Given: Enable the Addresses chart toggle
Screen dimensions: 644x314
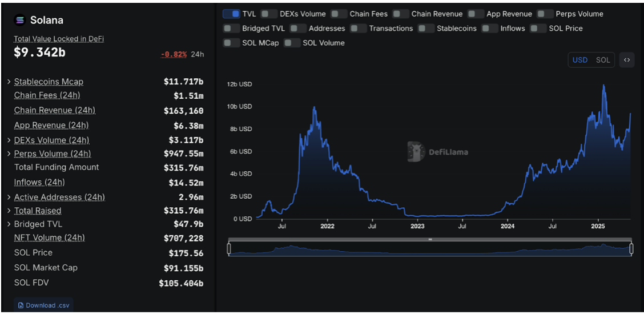Looking at the screenshot, I should 298,29.
